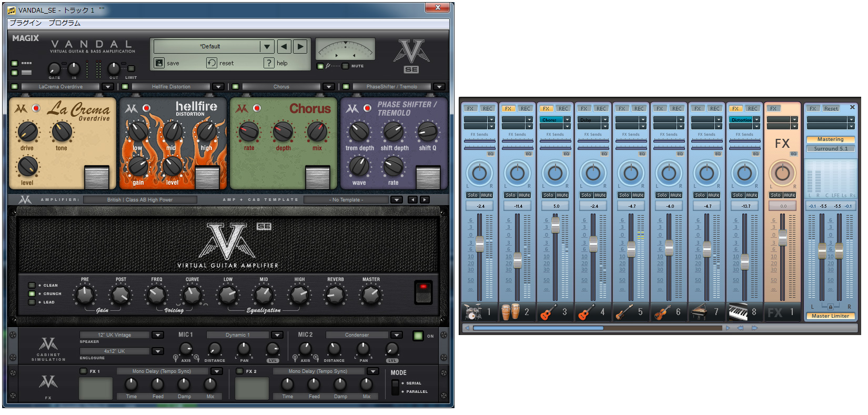This screenshot has width=868, height=415.
Task: Open the LaCrema Overdrive pedal dropdown
Action: click(x=108, y=87)
